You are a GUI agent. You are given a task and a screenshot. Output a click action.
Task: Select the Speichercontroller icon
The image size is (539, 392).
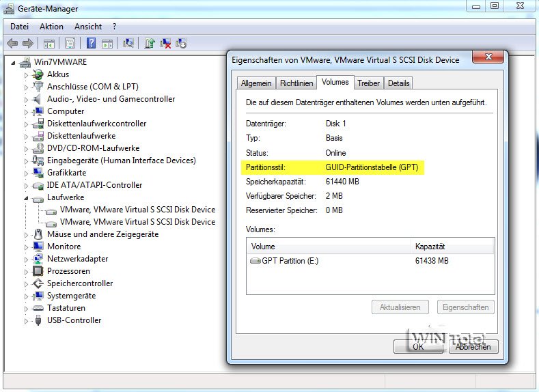click(x=38, y=283)
